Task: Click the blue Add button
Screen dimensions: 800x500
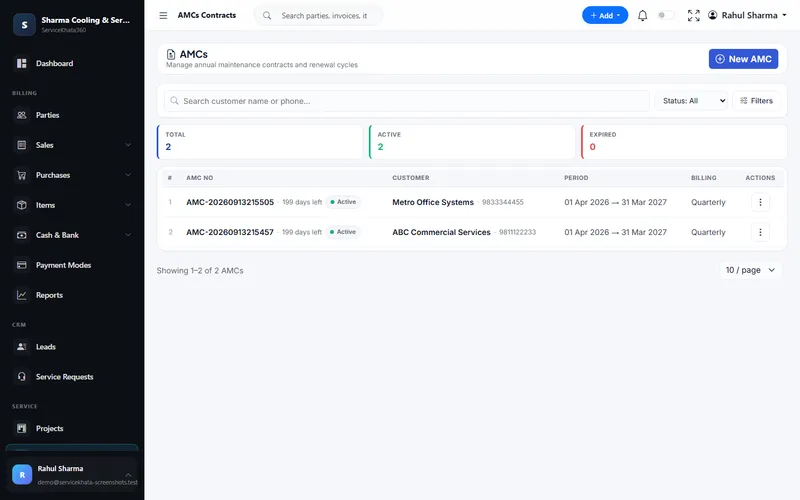Action: (605, 15)
